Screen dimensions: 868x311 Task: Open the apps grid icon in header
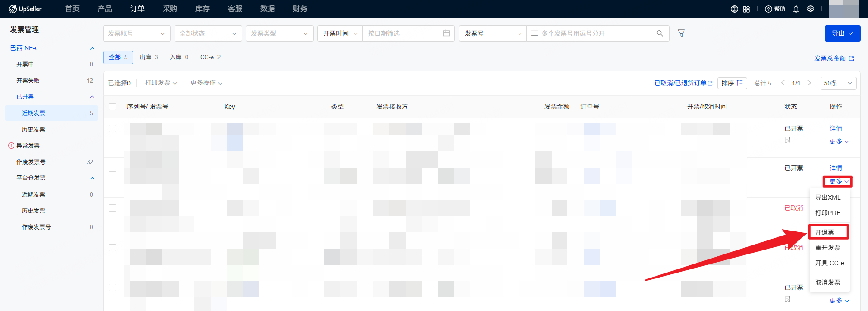pyautogui.click(x=746, y=9)
